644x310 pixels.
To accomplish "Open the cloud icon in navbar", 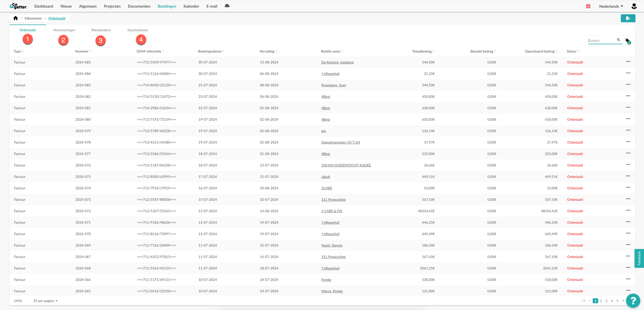I will coord(227,6).
